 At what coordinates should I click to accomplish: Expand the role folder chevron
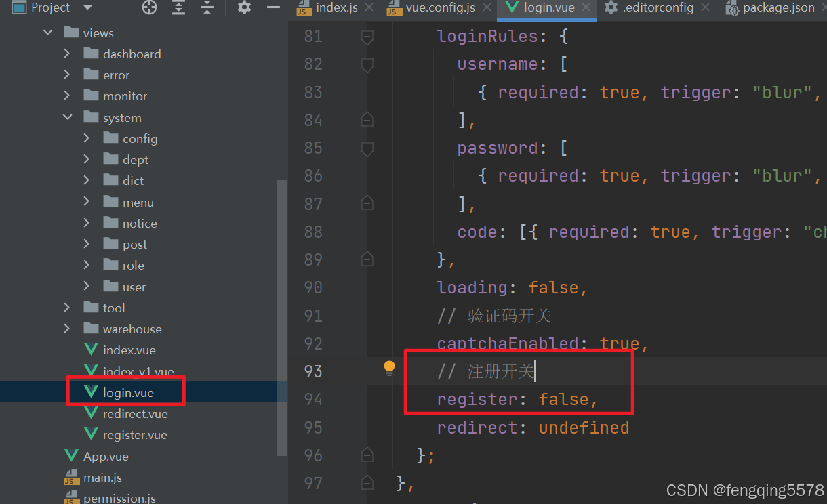pos(86,265)
